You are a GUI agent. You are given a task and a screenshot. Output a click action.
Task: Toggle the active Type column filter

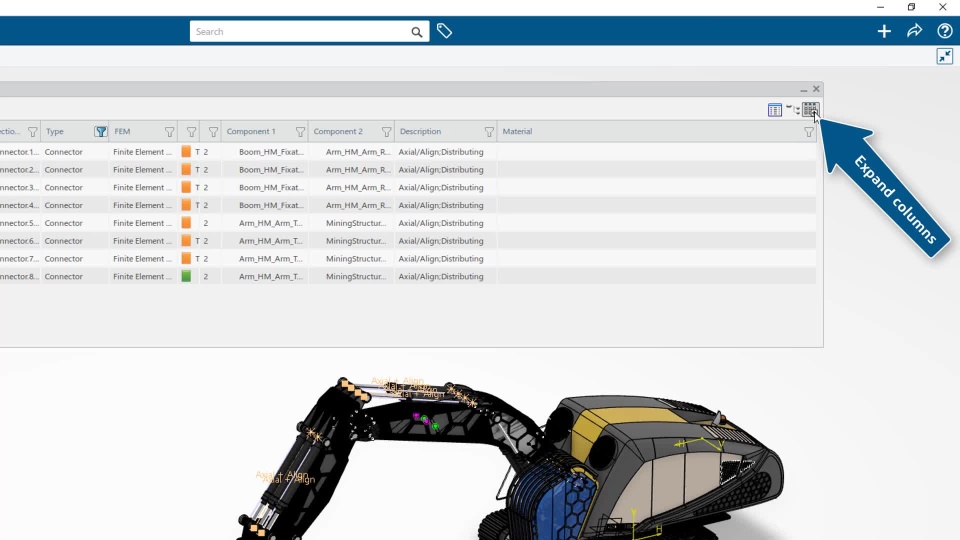pos(101,132)
